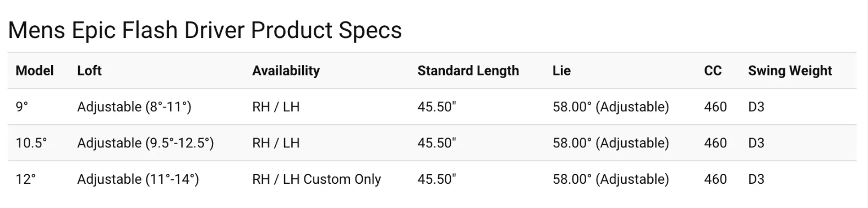This screenshot has width=868, height=208.
Task: Select RH / LH availability in the 9° row
Action: pyautogui.click(x=276, y=107)
